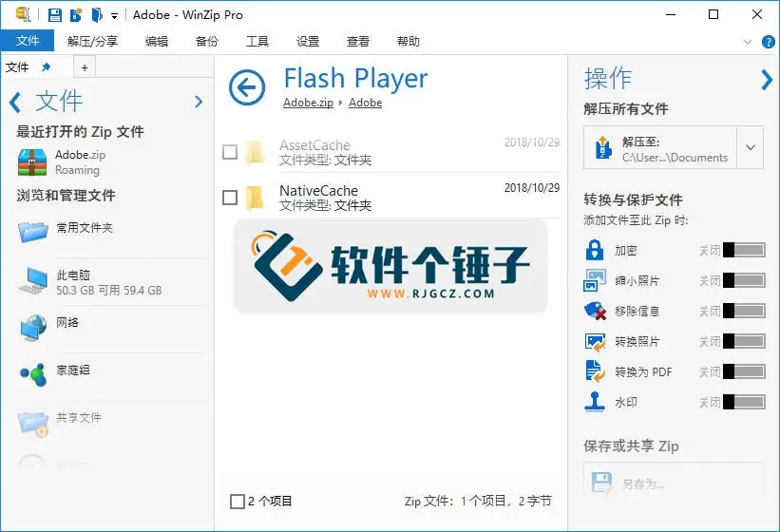The width and height of the screenshot is (780, 532).
Task: Toggle the 水印 switch
Action: [744, 402]
